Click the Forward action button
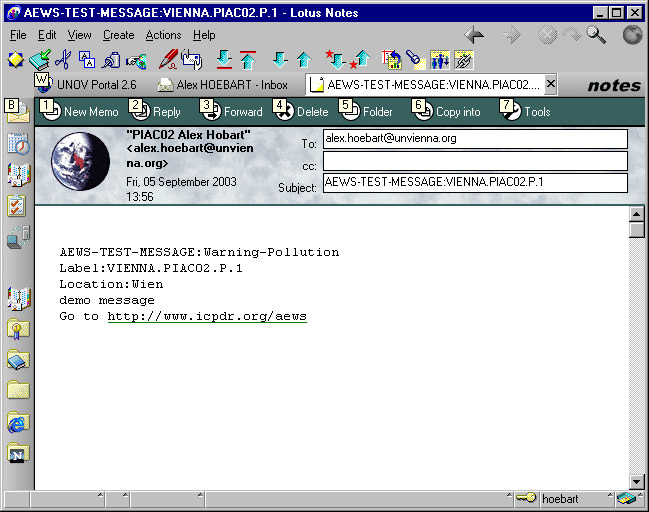Viewport: 649px width, 512px height. click(232, 111)
